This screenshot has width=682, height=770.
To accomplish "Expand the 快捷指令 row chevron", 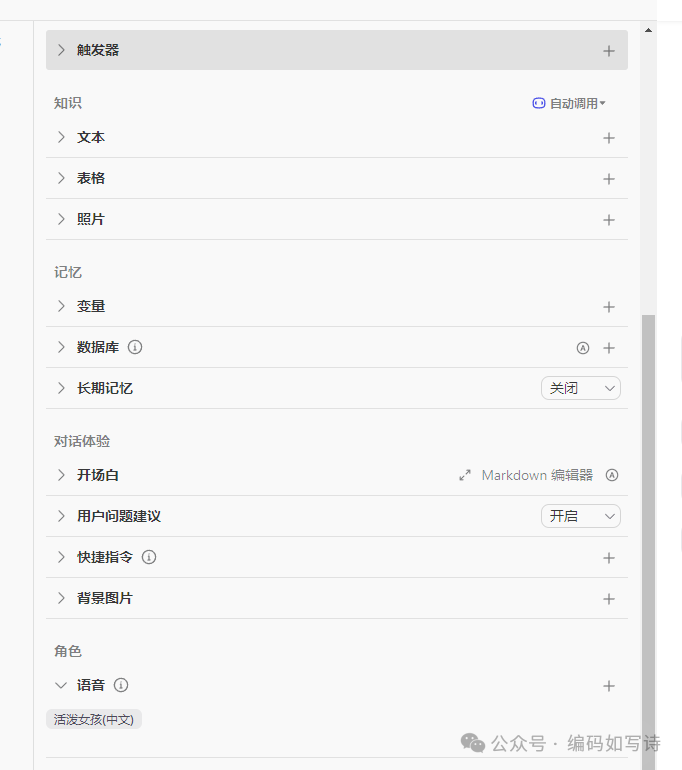I will coord(61,557).
